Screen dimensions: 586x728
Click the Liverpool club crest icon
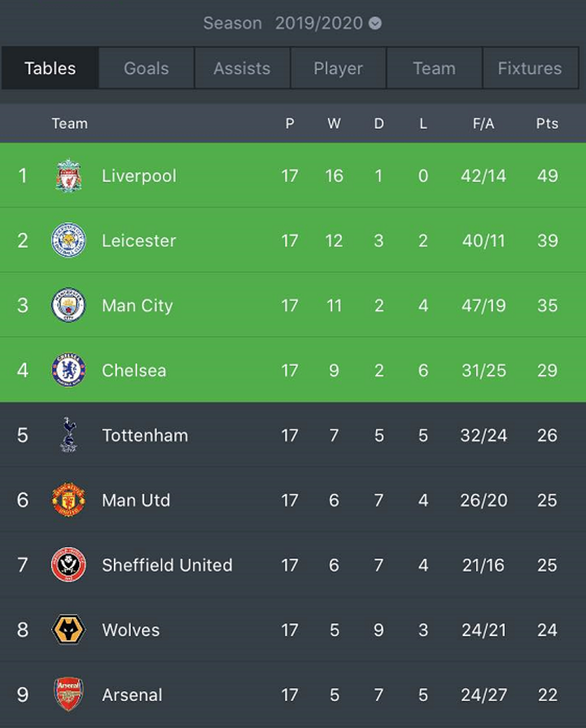click(68, 176)
